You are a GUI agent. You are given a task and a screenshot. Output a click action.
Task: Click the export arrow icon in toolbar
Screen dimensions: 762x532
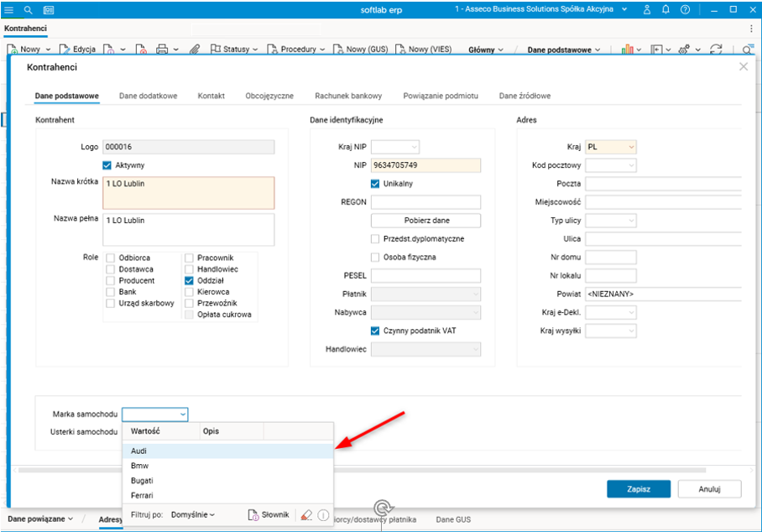(x=656, y=49)
